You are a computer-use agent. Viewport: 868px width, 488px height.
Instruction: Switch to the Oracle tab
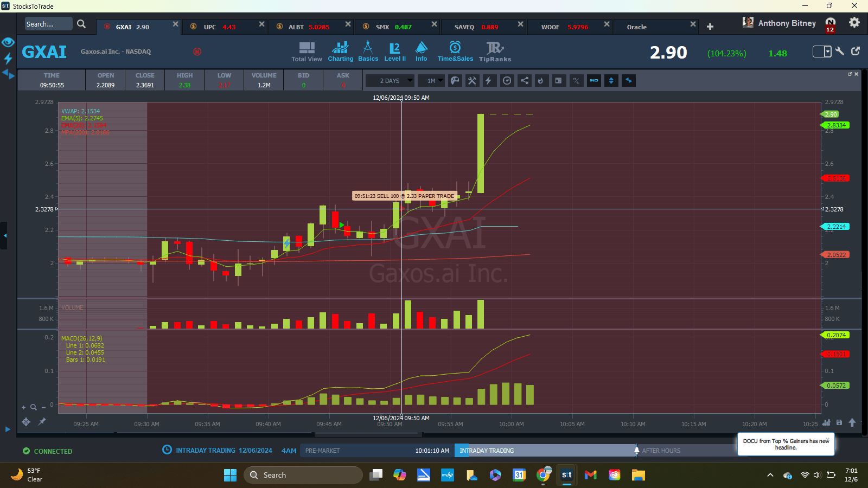[656, 27]
